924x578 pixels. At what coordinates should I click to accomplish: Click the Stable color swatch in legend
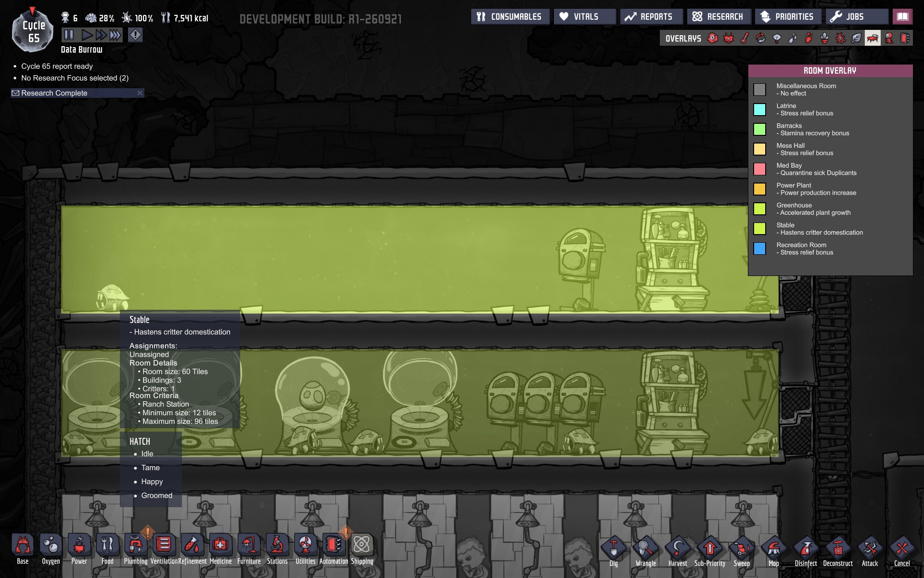pyautogui.click(x=759, y=229)
